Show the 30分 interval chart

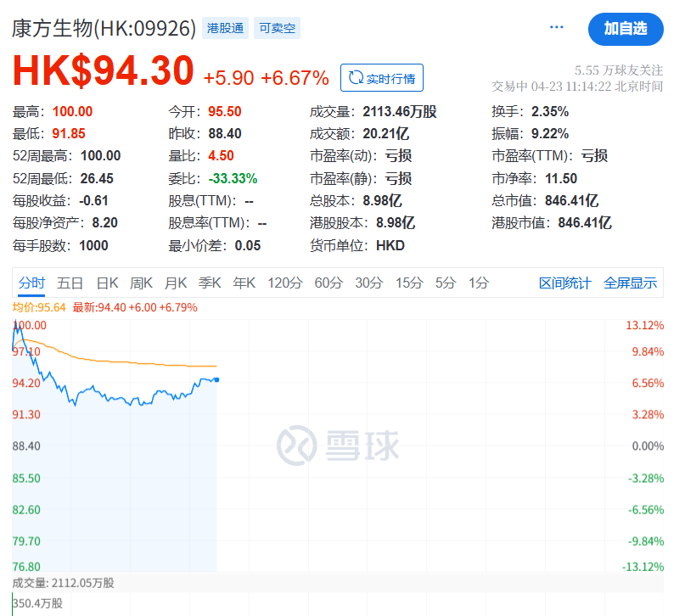coord(368,283)
